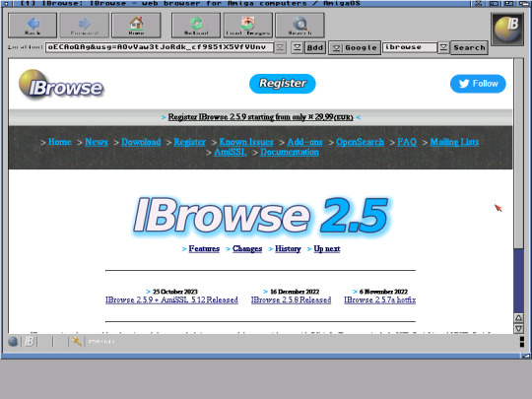Open the Google search engine selector

point(355,48)
